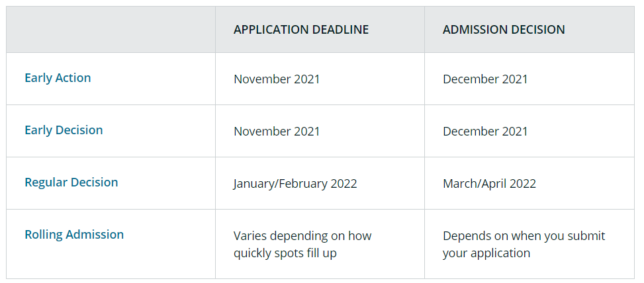Select Early Decision's December 2021 decision cell
This screenshot has width=644, height=283.
[x=485, y=132]
